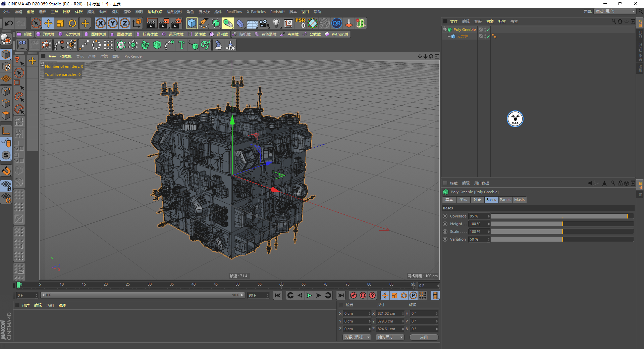Open the Cube primitive tool

click(192, 23)
